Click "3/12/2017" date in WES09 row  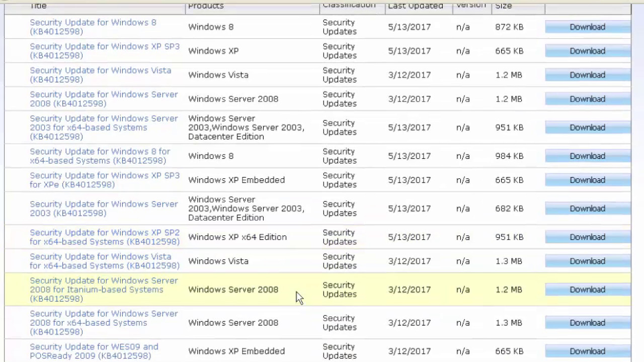coord(410,351)
